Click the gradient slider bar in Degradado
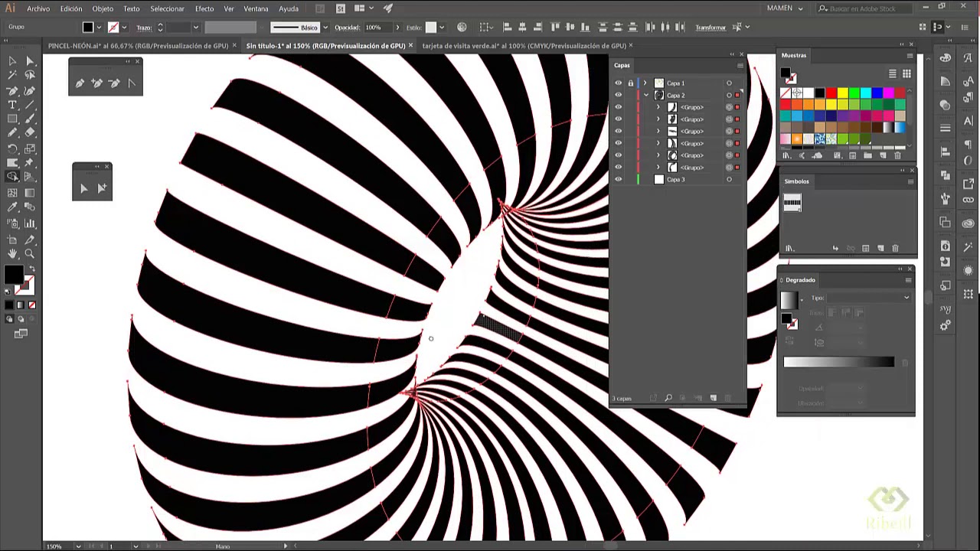Viewport: 980px width, 551px height. pos(838,362)
